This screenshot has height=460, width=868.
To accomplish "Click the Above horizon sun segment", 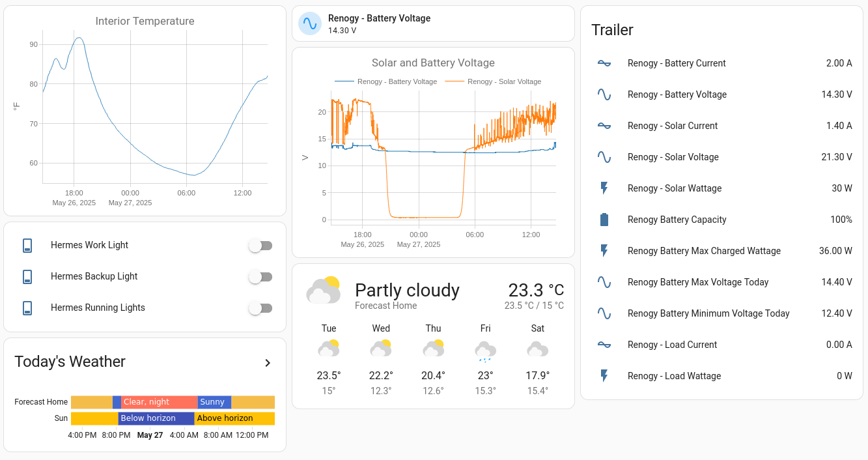I will coord(234,418).
